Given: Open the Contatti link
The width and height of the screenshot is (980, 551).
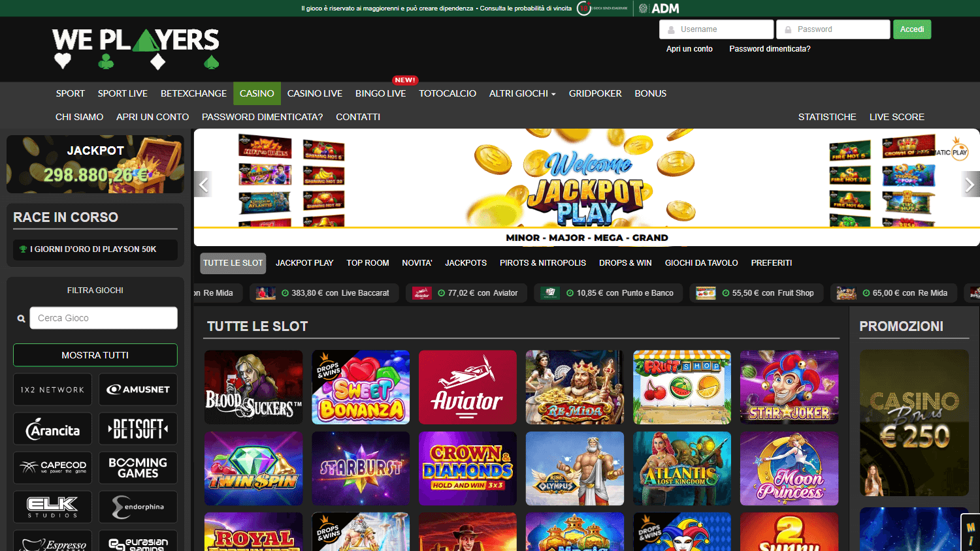Looking at the screenshot, I should [x=358, y=117].
